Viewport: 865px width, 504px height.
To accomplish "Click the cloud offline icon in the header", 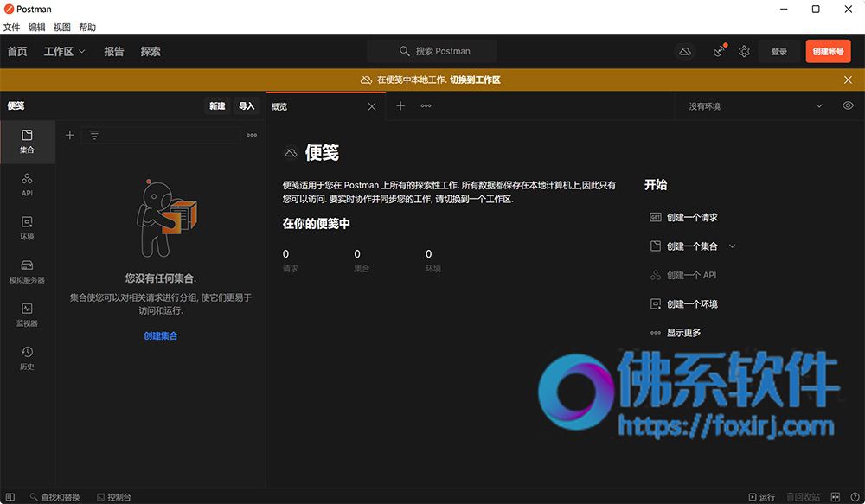I will 685,52.
